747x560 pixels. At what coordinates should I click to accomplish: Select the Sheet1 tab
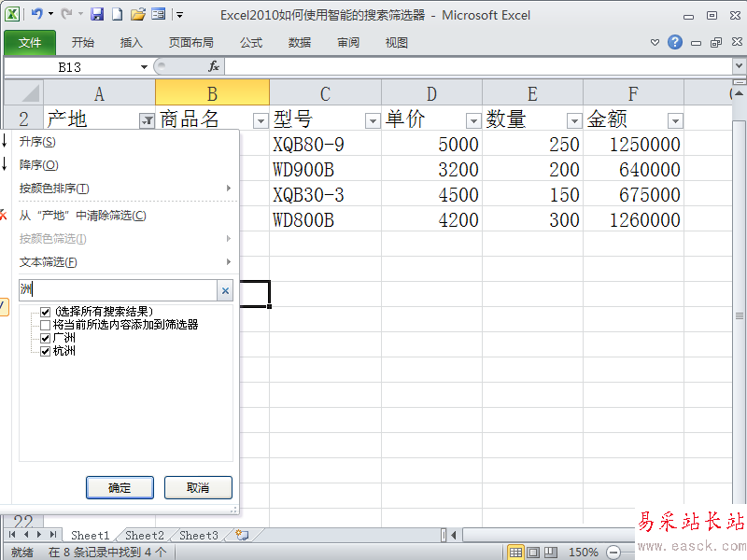point(90,535)
